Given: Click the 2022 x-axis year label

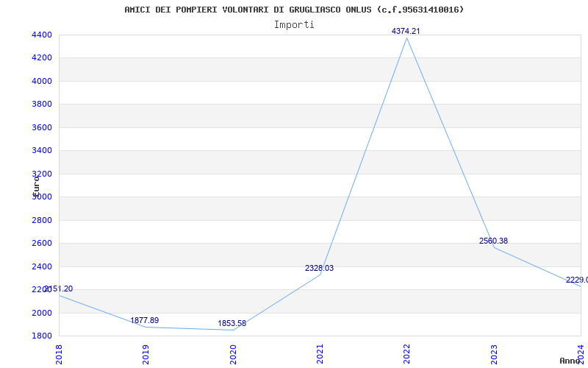Looking at the screenshot, I should (x=406, y=355).
